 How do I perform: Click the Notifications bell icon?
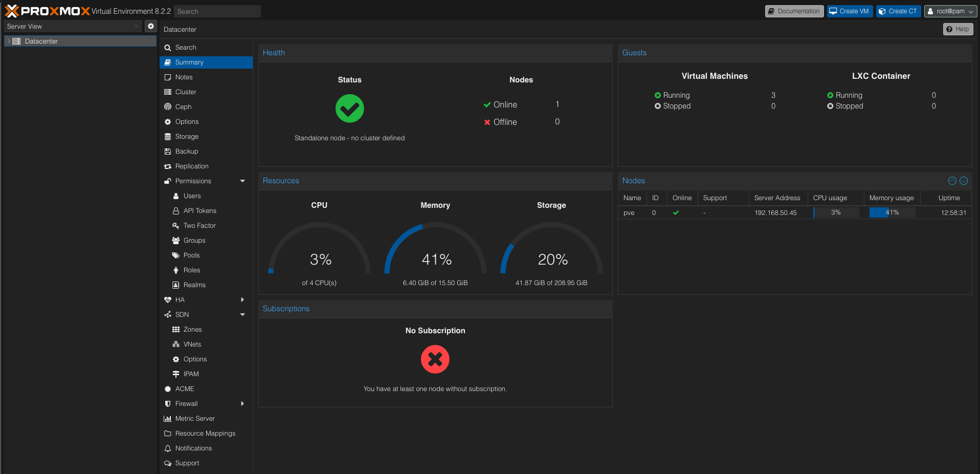coord(168,448)
